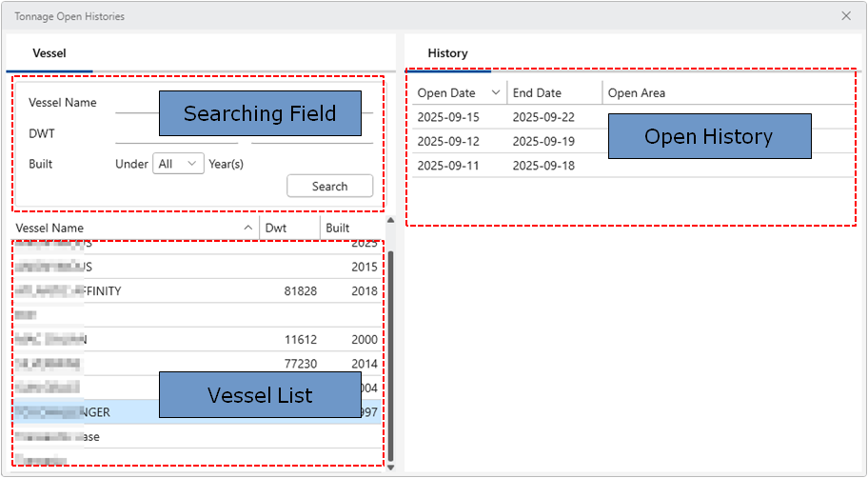
Task: Click the Open Date sort arrow
Action: [x=495, y=92]
